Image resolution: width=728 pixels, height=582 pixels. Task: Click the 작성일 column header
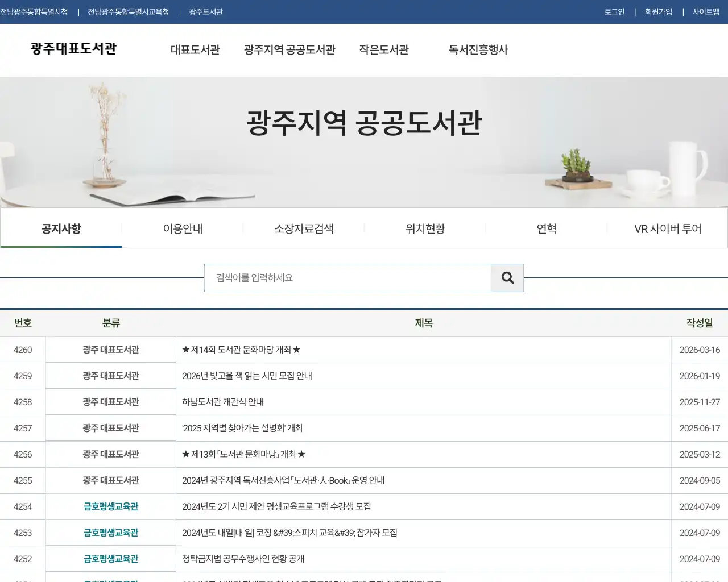click(x=700, y=323)
